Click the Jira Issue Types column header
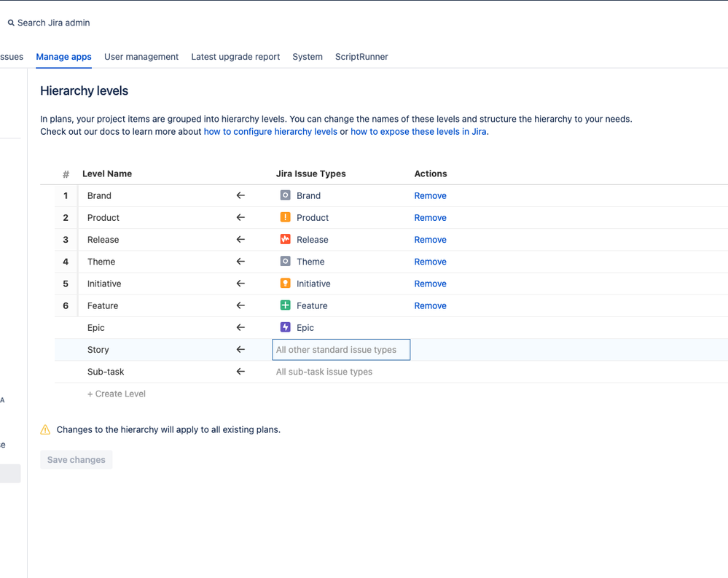The width and height of the screenshot is (728, 578). coord(311,173)
